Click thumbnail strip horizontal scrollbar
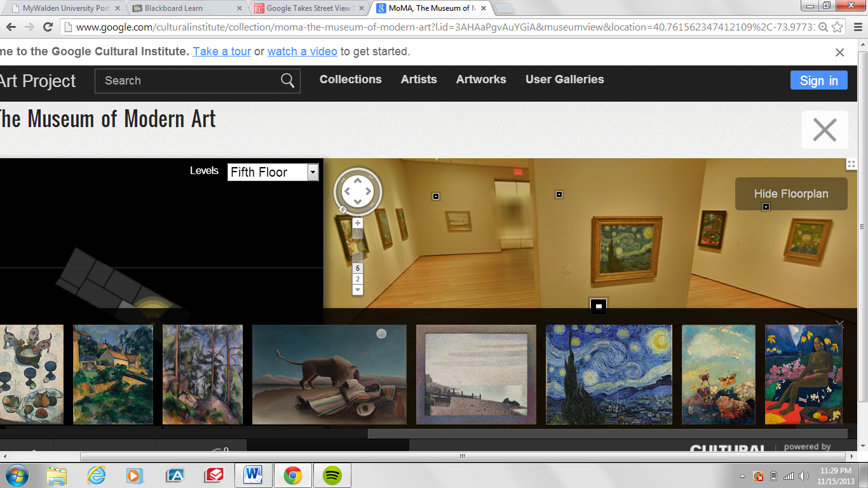 [x=607, y=433]
